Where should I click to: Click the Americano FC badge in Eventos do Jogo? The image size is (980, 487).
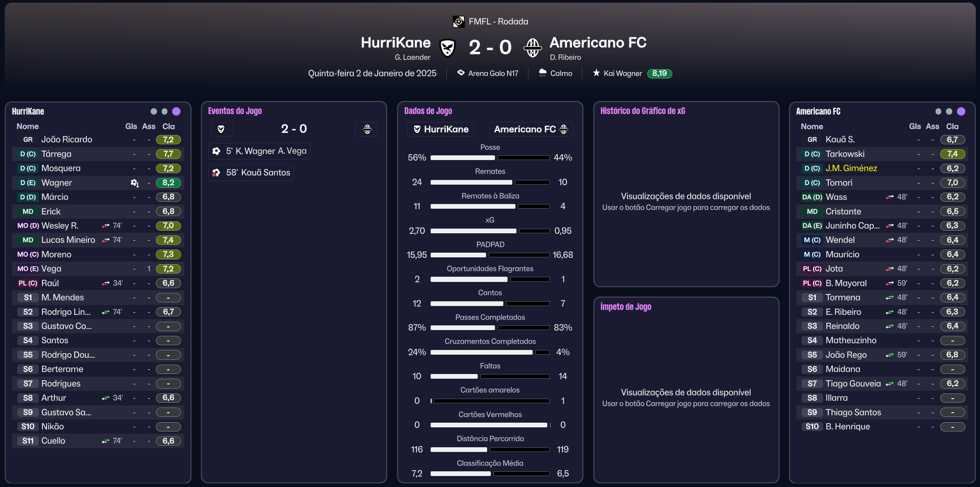[x=367, y=129]
